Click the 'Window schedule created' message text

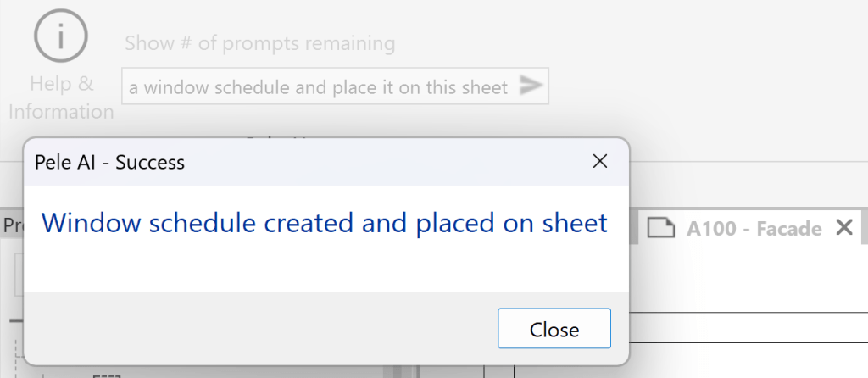(x=324, y=223)
